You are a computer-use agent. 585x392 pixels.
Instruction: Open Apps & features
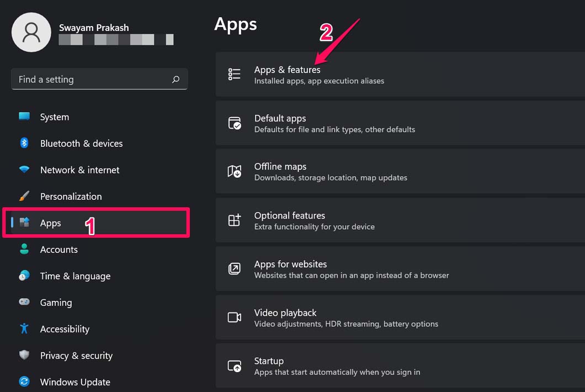(x=400, y=75)
